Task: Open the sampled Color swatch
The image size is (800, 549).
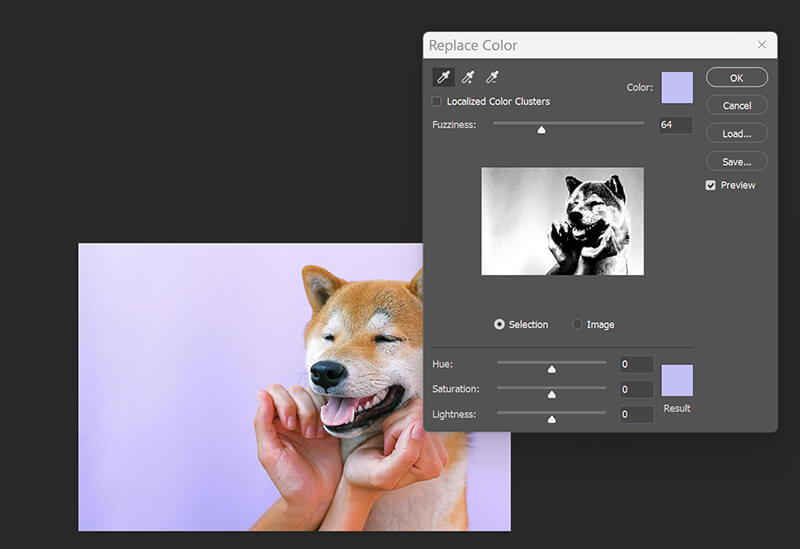Action: click(x=677, y=87)
